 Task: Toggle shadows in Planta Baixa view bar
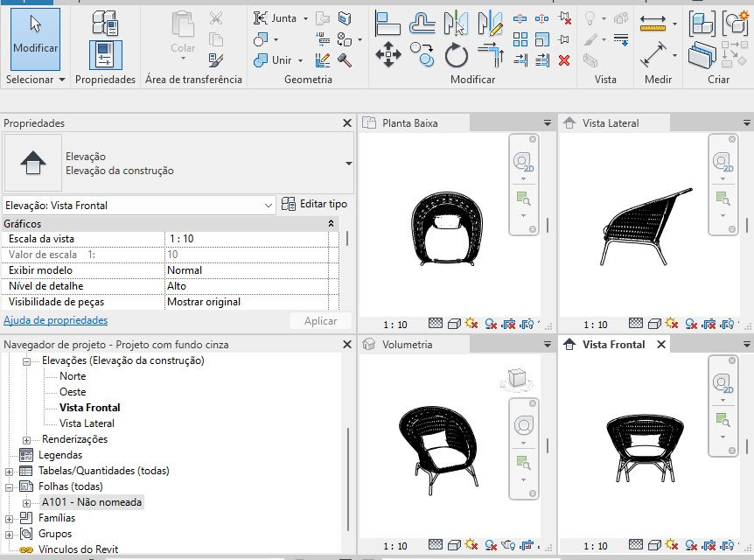click(491, 324)
